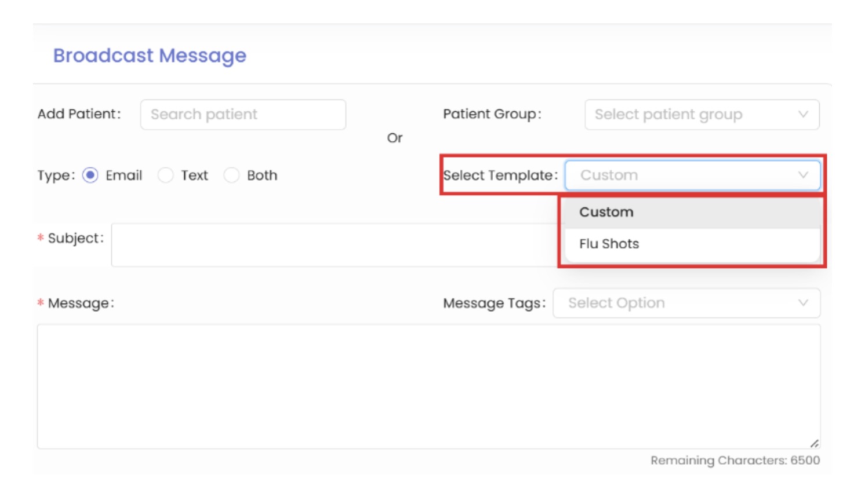The width and height of the screenshot is (865, 504).
Task: Click the Message Tags label
Action: click(494, 304)
